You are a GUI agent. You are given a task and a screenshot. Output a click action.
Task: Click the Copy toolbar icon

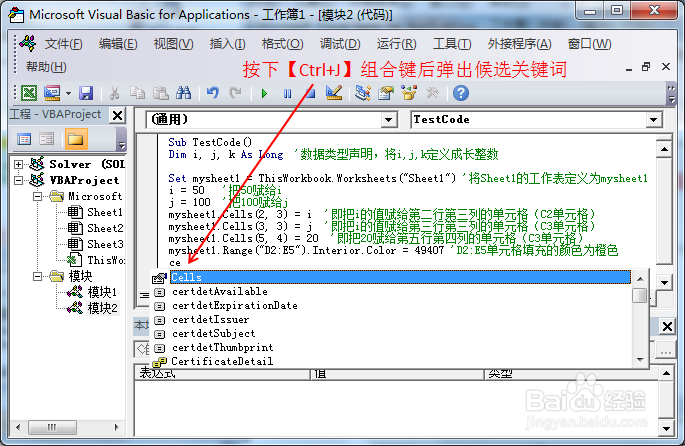[x=138, y=93]
